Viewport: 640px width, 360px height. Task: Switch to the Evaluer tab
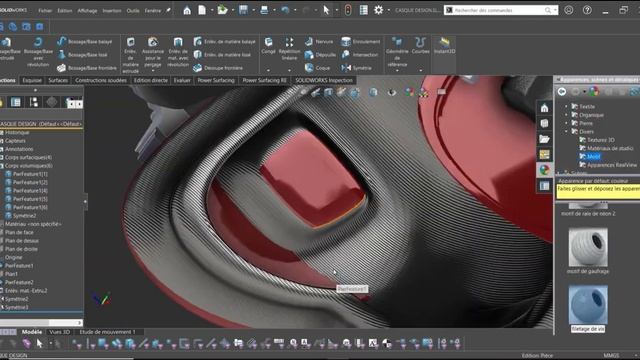(x=182, y=80)
